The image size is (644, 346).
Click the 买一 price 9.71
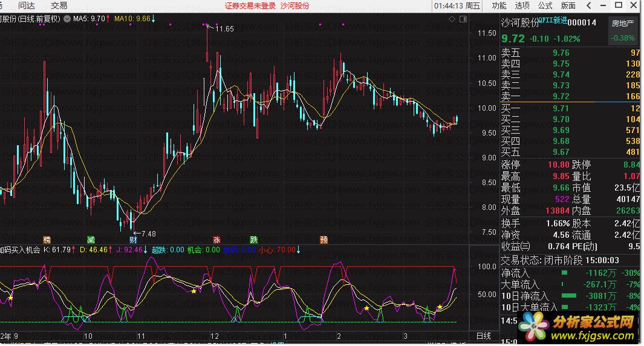[561, 109]
